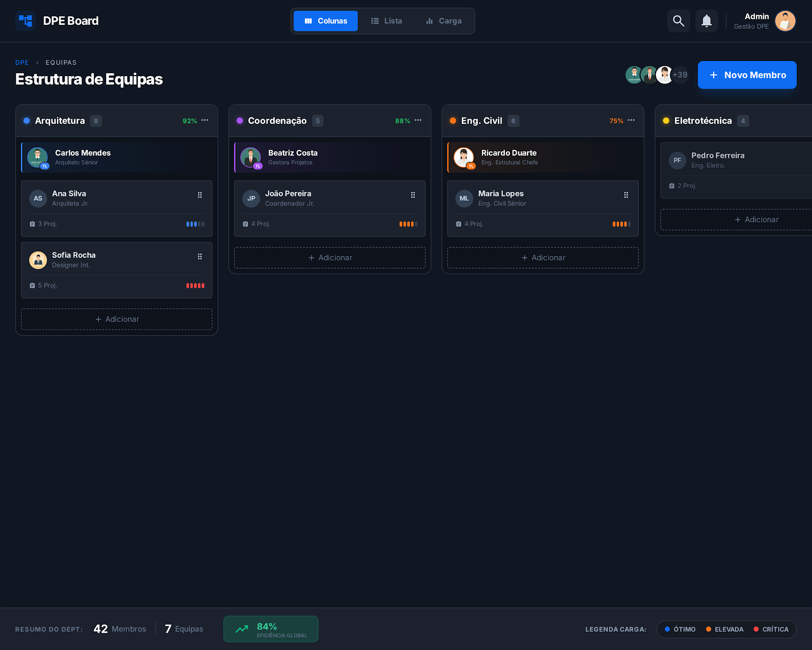Click the 84% Eficiência Global badge
Screen dimensions: 812x650
(271, 629)
